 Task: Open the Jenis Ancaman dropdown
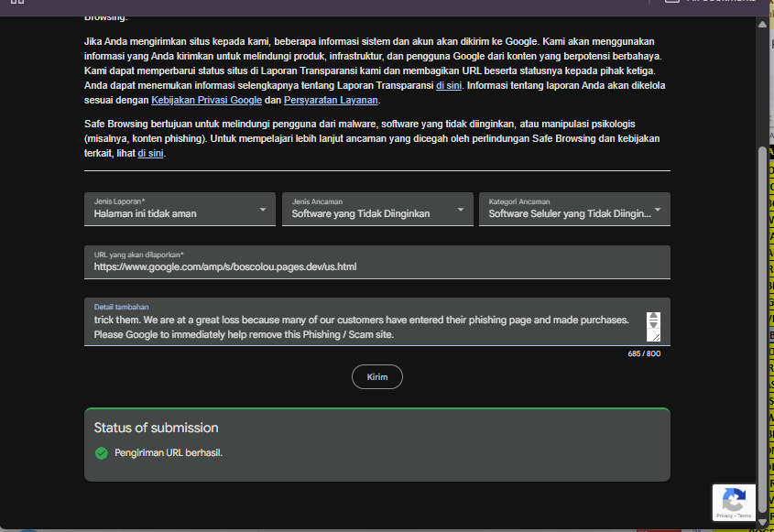coord(377,210)
